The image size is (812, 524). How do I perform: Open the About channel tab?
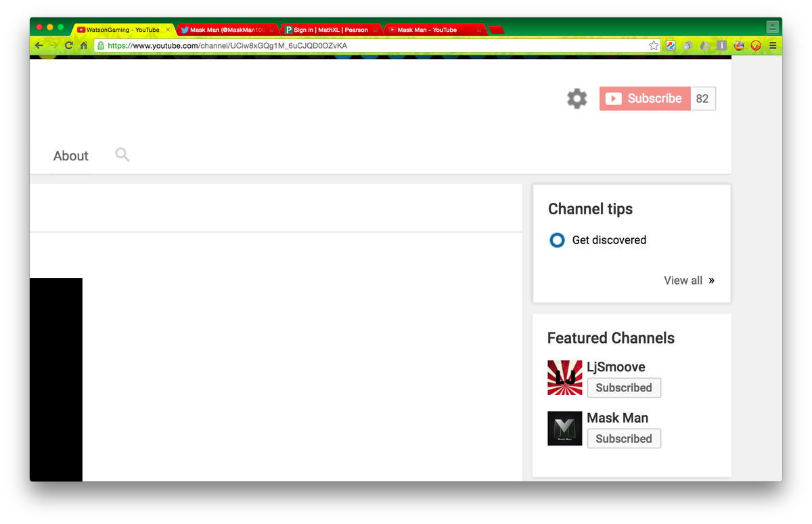pos(71,156)
